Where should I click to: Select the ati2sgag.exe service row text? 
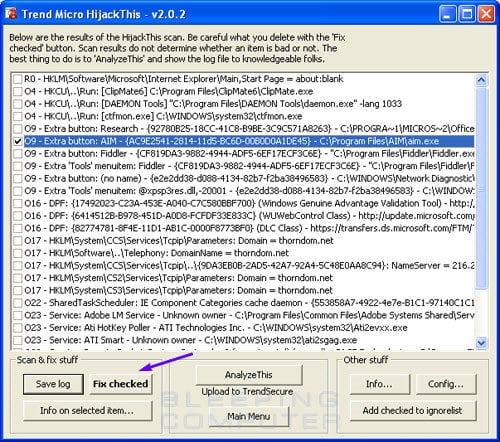click(191, 340)
